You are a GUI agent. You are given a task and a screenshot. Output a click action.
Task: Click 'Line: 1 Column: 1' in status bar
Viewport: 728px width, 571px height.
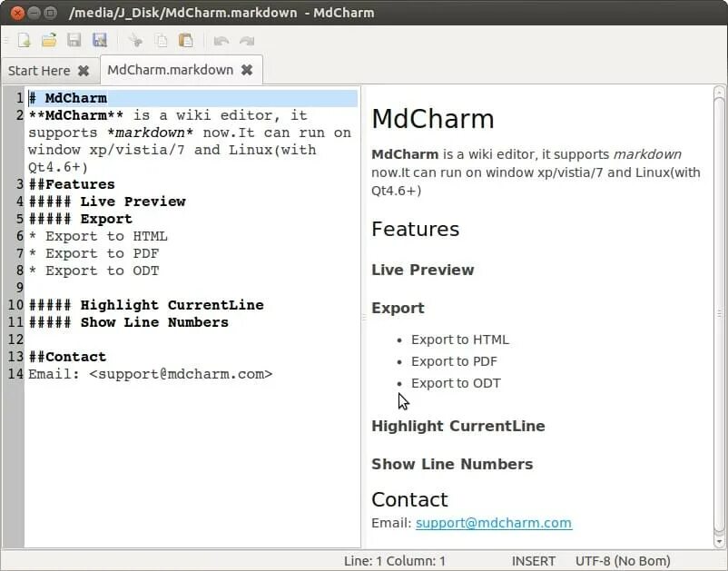[395, 561]
